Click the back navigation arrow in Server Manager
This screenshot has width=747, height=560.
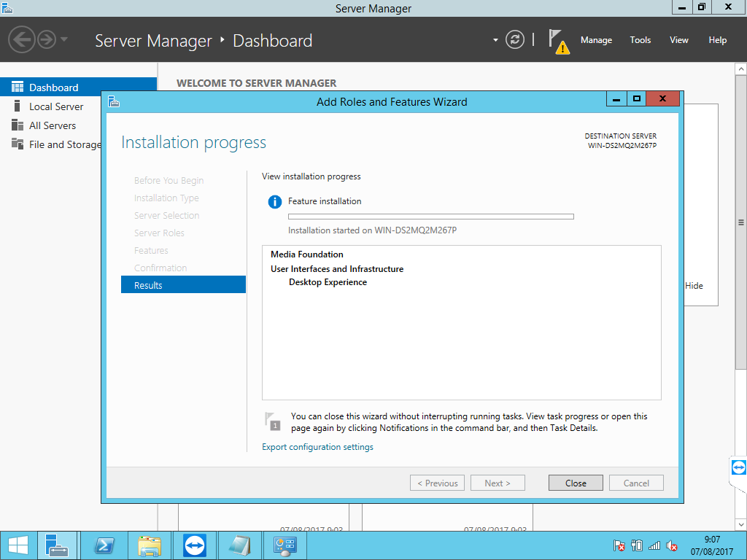tap(22, 39)
